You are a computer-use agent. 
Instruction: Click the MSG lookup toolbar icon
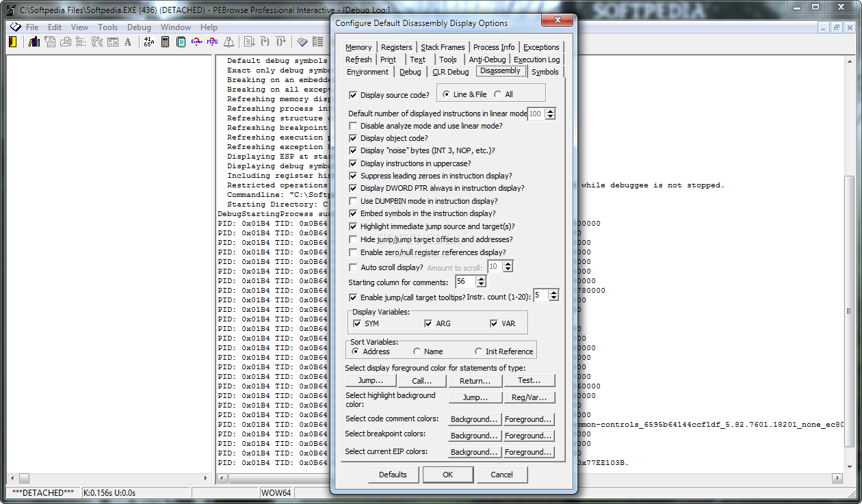coord(213,42)
